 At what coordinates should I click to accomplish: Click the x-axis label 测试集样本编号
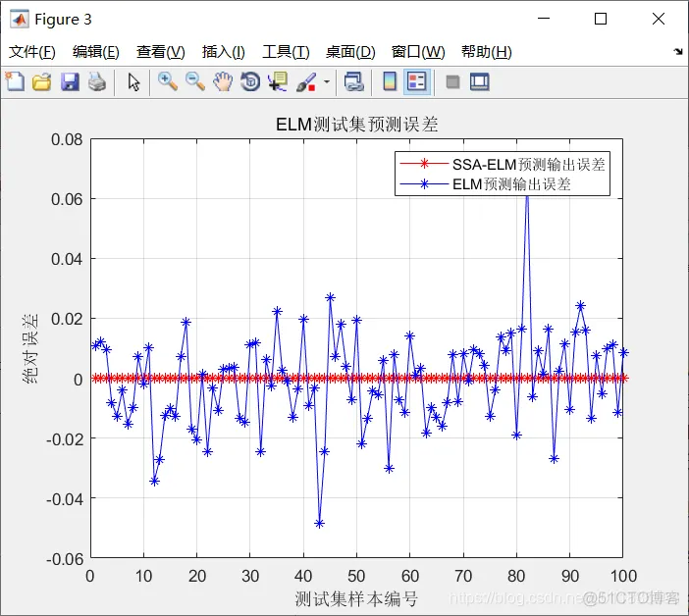(x=356, y=598)
